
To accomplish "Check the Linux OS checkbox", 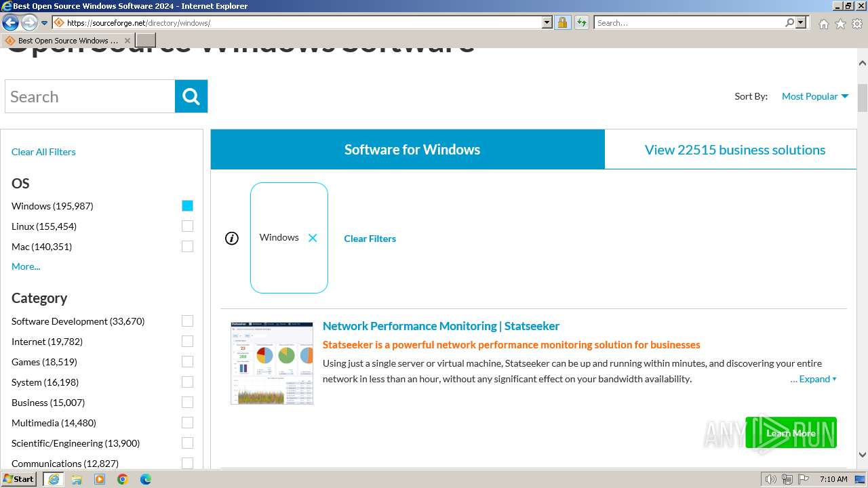I will [x=187, y=226].
